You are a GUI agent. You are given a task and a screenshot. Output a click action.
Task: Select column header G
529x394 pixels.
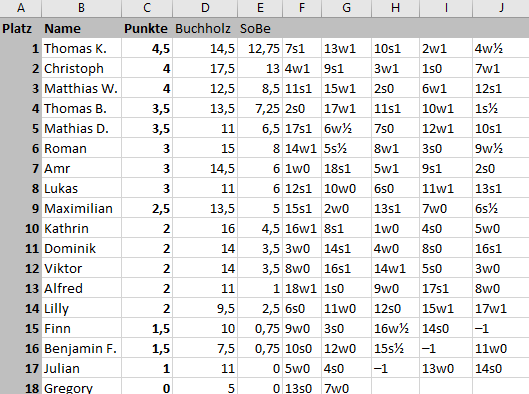pos(346,8)
